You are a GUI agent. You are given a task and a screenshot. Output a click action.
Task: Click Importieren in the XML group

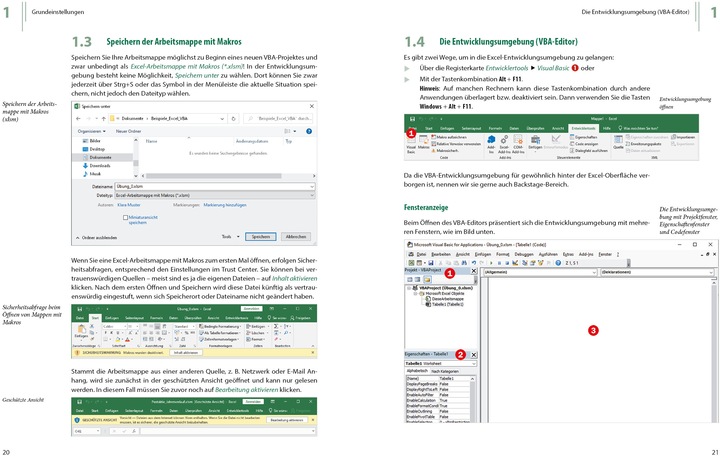[x=683, y=137]
